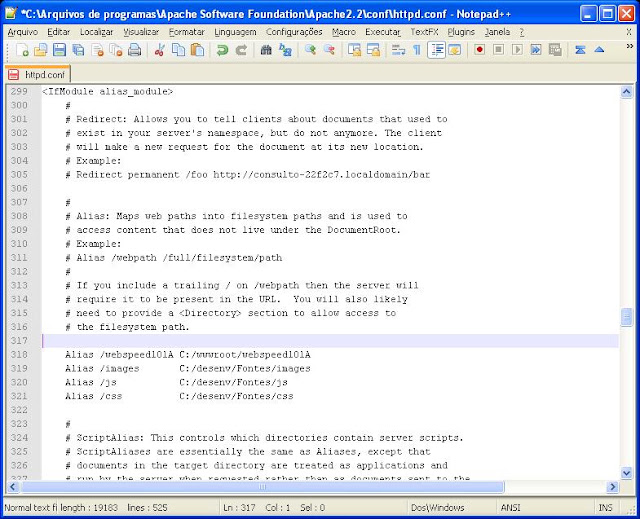Open the Executar menu
The image size is (640, 519).
pyautogui.click(x=383, y=32)
